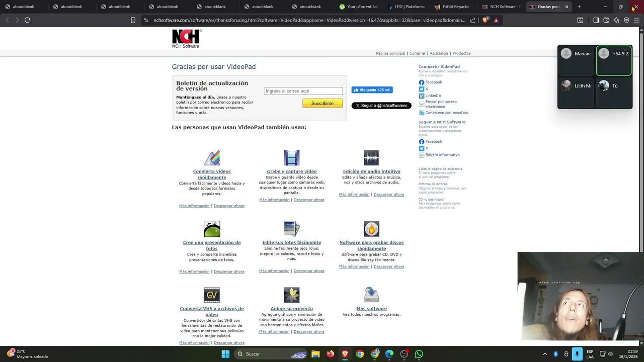644x362 pixels.
Task: Click the Windows Start button
Action: tap(225, 354)
